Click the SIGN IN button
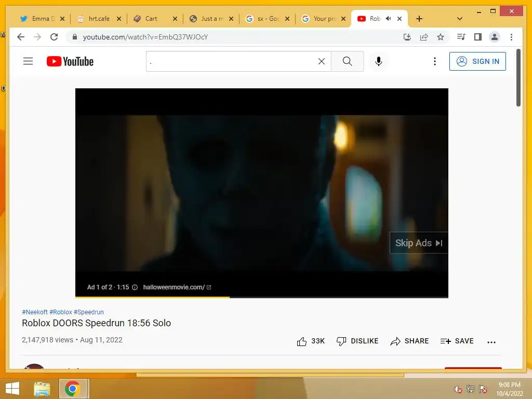532x399 pixels. click(x=477, y=61)
